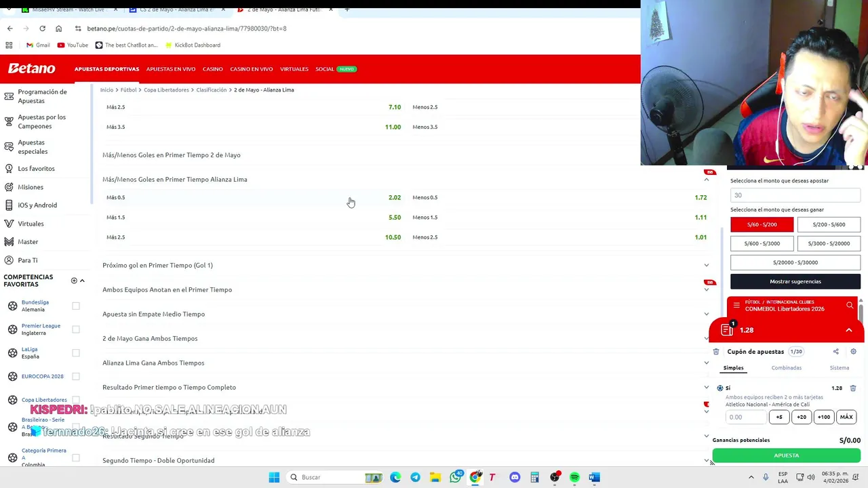The height and width of the screenshot is (488, 868).
Task: Expand 2 de Mayo Gana Ambos Tiempos
Action: click(706, 338)
